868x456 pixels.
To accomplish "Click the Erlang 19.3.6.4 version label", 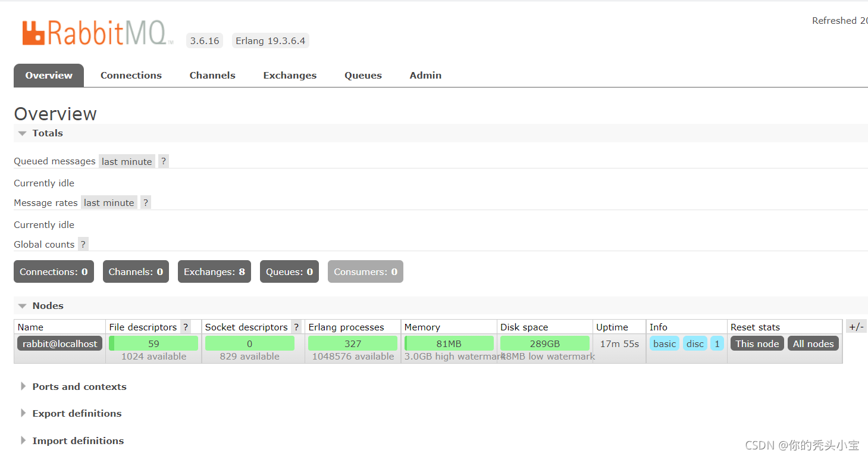I will point(271,41).
